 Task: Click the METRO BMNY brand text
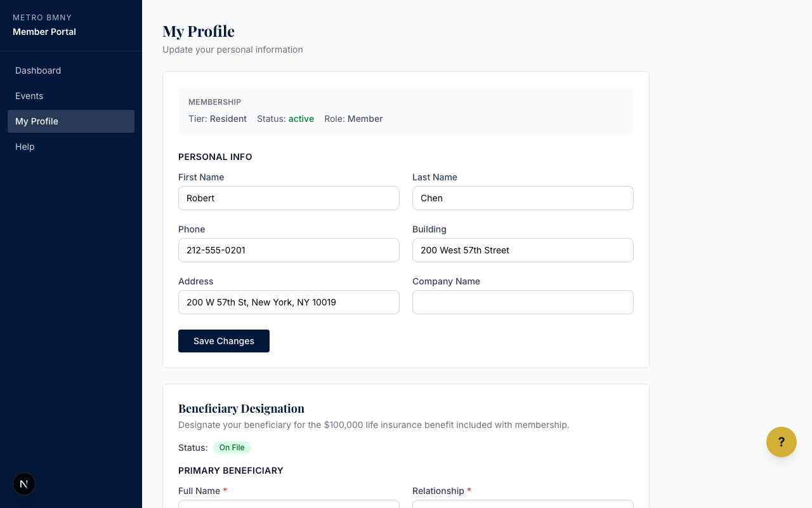click(x=43, y=18)
